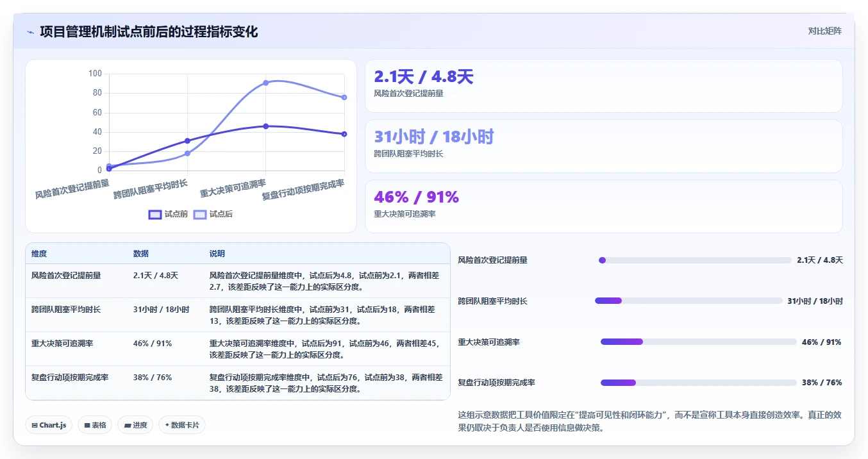Toggle the 试点后 legend entry
Viewport: 868px width, 459px height.
[x=213, y=214]
